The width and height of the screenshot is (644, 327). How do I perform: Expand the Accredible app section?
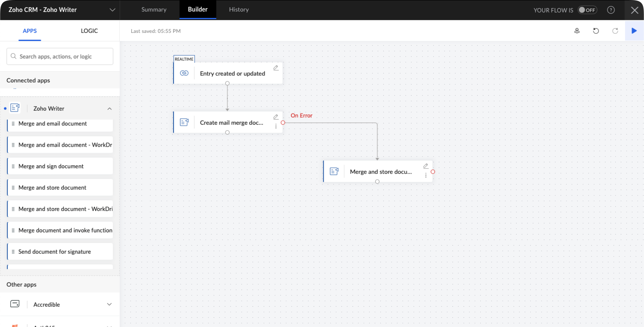tap(109, 304)
